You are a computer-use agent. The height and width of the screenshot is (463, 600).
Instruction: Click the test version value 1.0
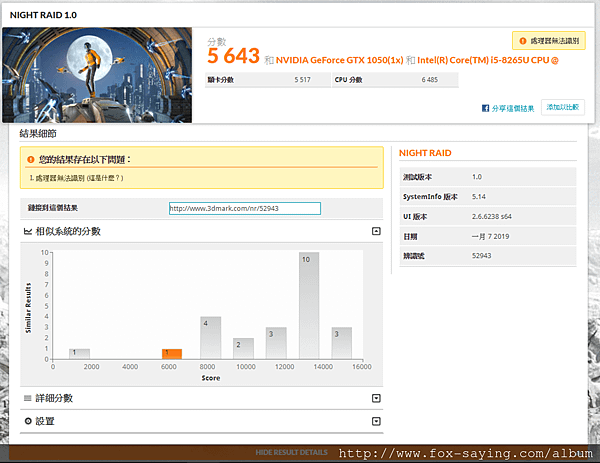[477, 177]
